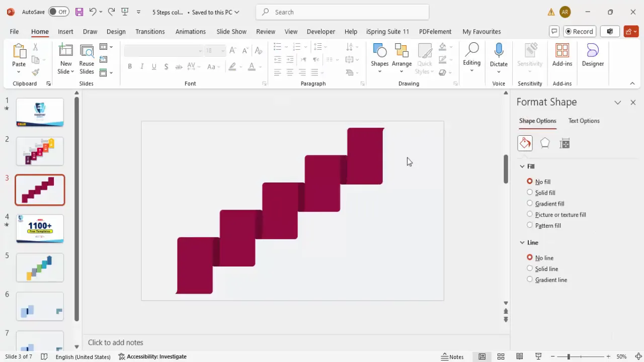
Task: Collapse the Fill section
Action: (x=522, y=166)
